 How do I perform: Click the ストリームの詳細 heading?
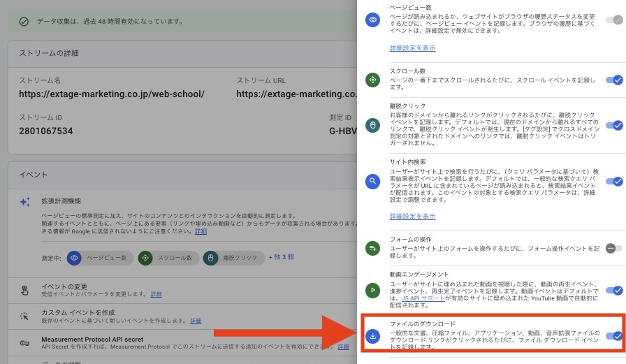49,53
